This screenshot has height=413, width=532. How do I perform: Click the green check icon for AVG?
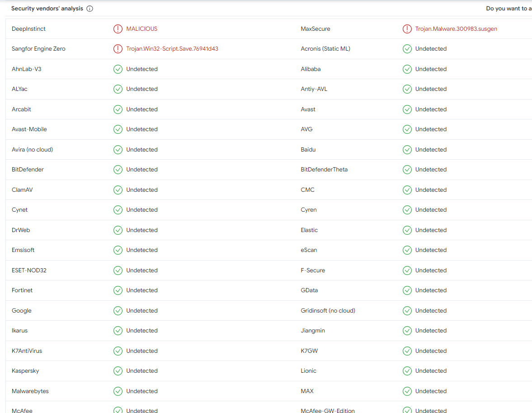[x=407, y=129]
